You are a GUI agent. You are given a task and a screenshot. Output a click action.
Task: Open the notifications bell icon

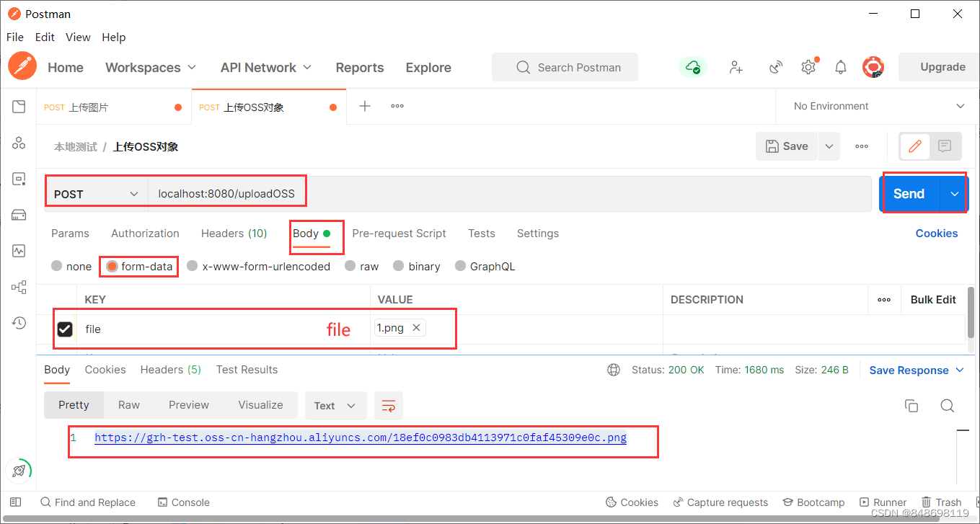click(x=841, y=67)
